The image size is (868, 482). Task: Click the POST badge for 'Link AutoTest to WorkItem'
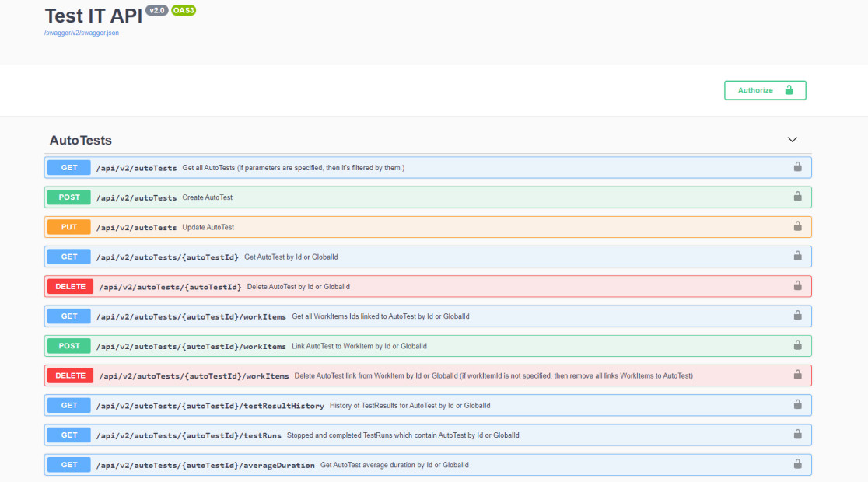(69, 346)
